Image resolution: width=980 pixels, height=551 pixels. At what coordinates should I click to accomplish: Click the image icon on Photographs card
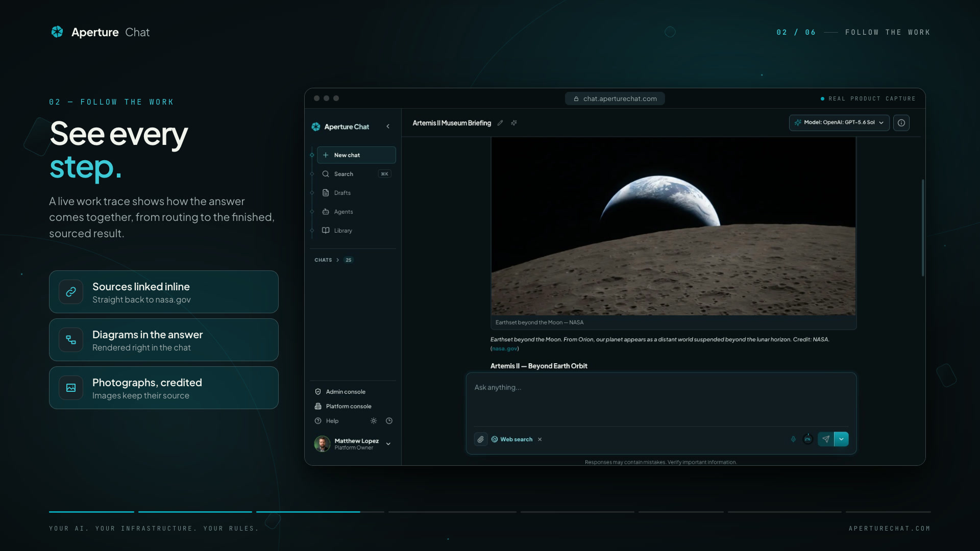(71, 388)
